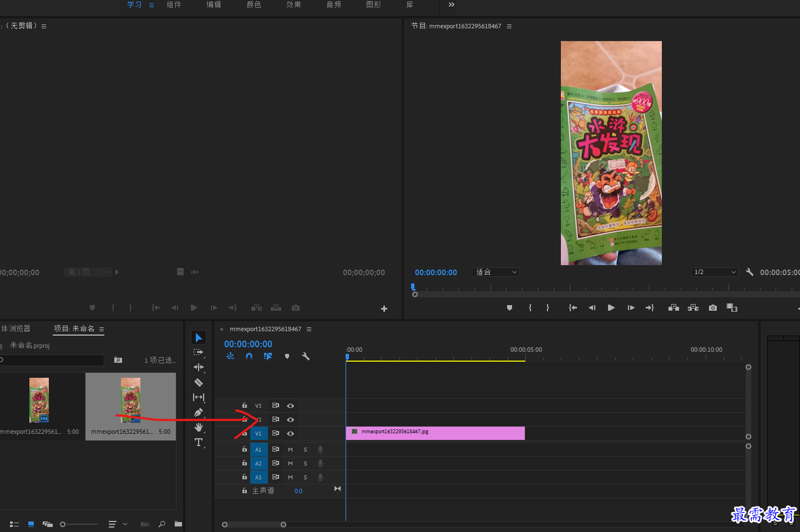Step back one frame in program monitor

(592, 308)
